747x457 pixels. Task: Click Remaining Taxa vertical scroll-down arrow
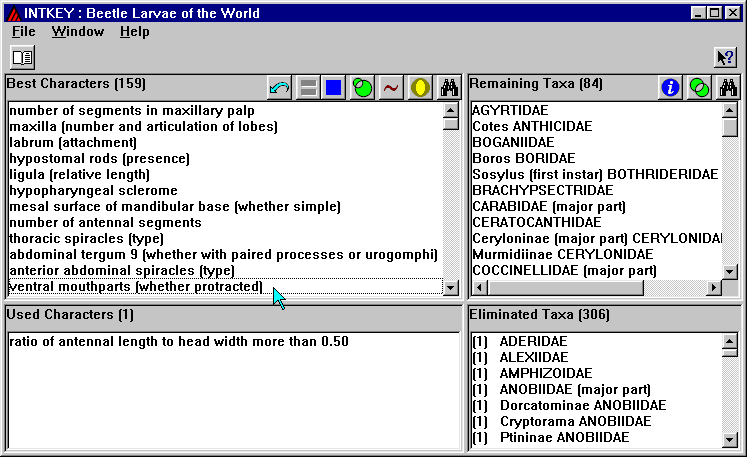pyautogui.click(x=730, y=272)
